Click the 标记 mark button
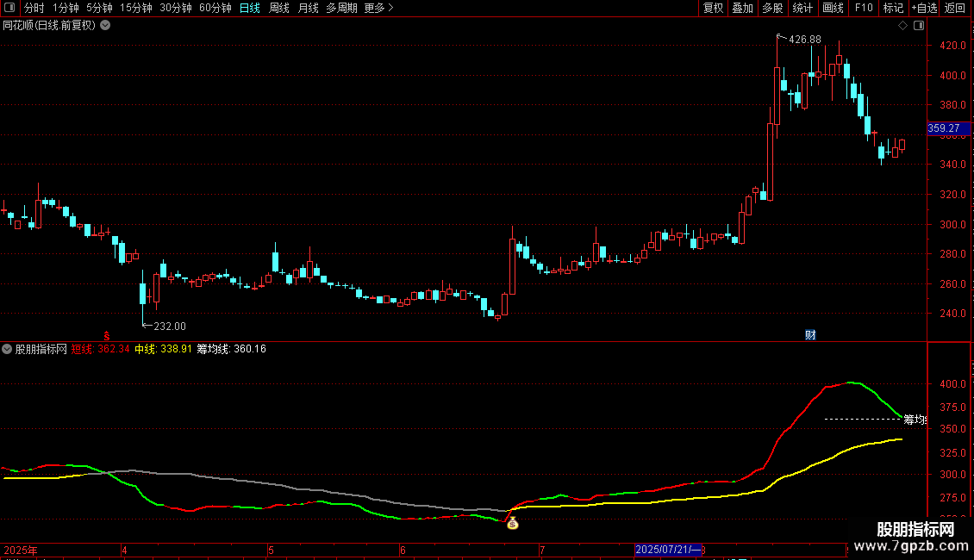974x560 pixels. [893, 8]
